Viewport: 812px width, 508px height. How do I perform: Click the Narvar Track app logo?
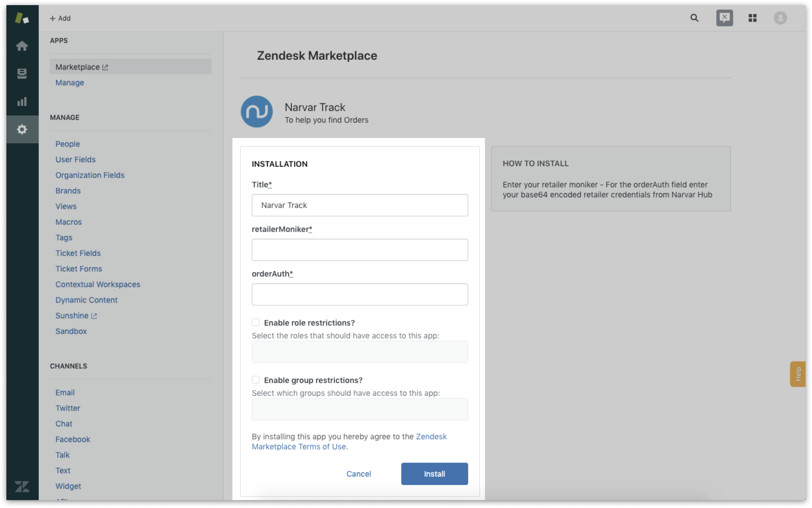(256, 111)
